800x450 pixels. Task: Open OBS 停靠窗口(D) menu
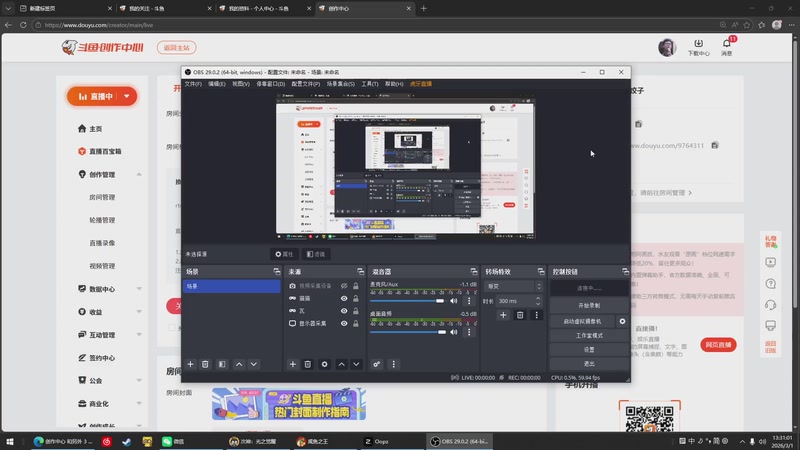click(270, 84)
